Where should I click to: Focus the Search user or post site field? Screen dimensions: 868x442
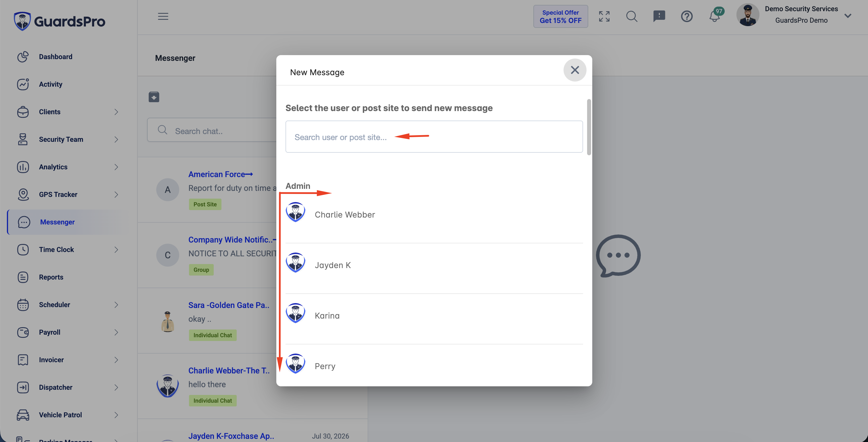434,137
